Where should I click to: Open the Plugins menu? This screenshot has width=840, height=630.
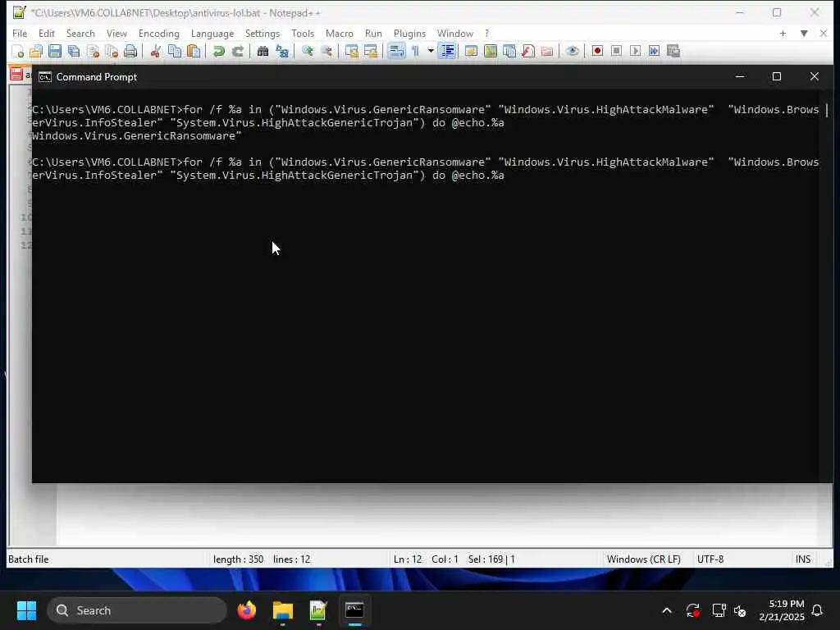[410, 33]
